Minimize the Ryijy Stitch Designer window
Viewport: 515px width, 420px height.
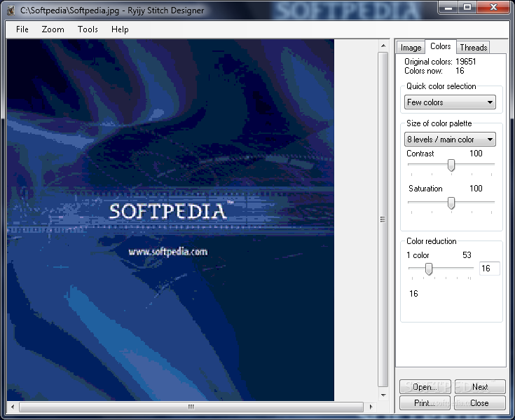point(448,7)
